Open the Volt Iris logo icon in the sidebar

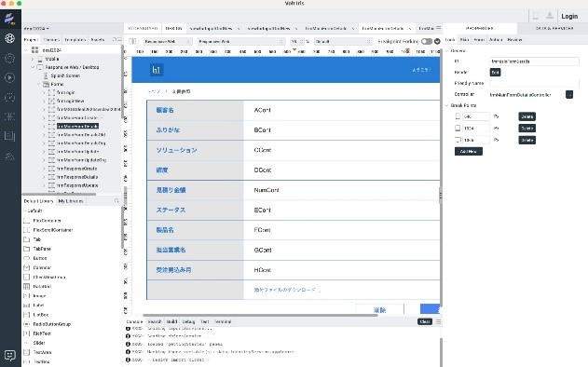pyautogui.click(x=9, y=18)
